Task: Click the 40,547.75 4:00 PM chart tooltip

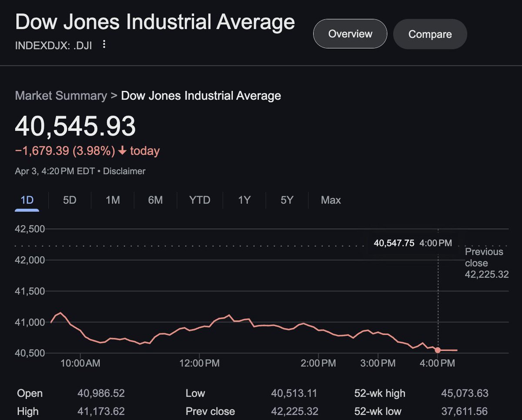Action: [413, 243]
